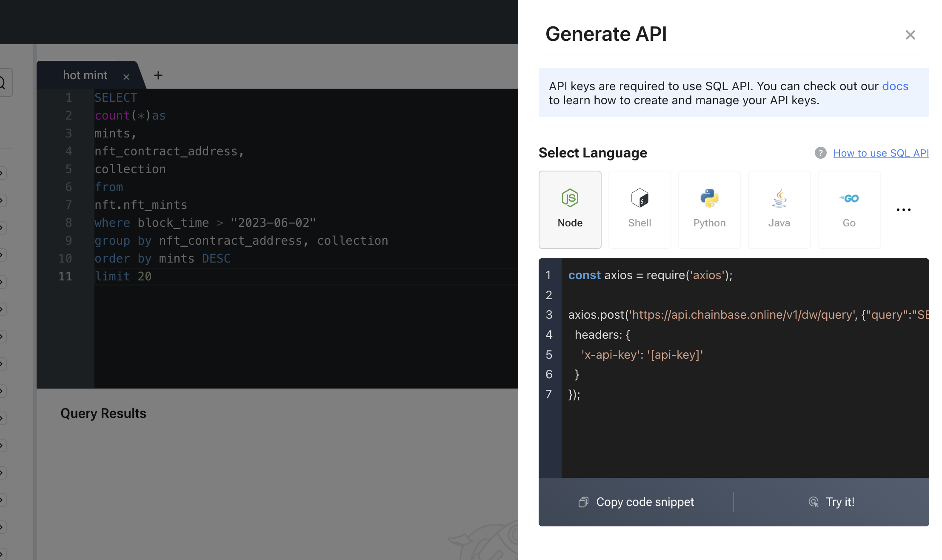The width and height of the screenshot is (942, 560).
Task: Expand the help tooltip question mark
Action: coord(820,153)
